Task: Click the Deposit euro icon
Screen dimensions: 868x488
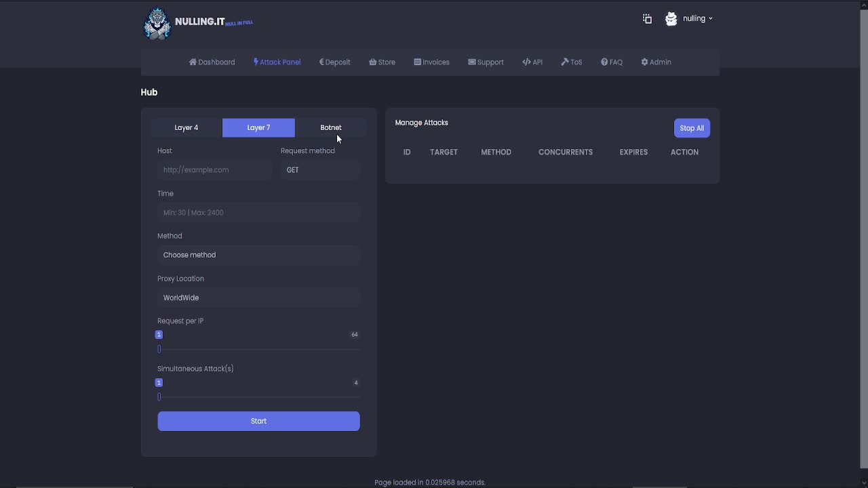Action: [321, 62]
